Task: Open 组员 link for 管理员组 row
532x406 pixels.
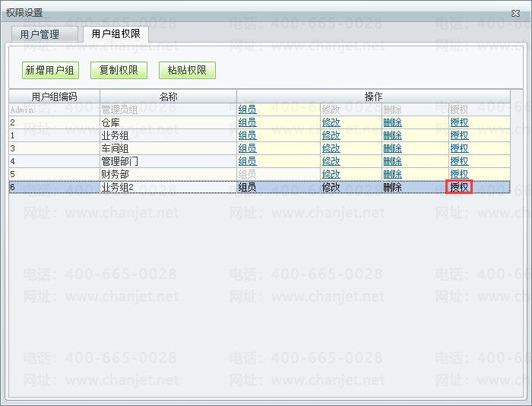Action: pos(247,109)
